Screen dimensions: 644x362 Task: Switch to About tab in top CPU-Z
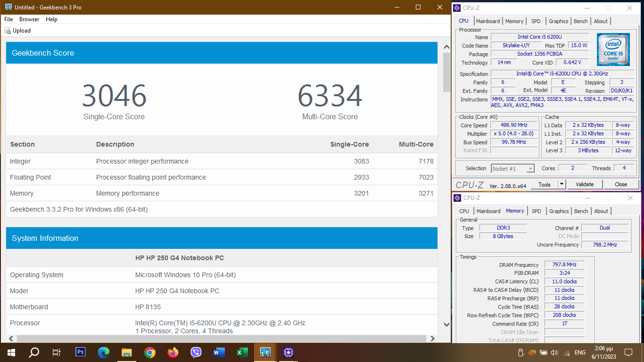pyautogui.click(x=601, y=21)
